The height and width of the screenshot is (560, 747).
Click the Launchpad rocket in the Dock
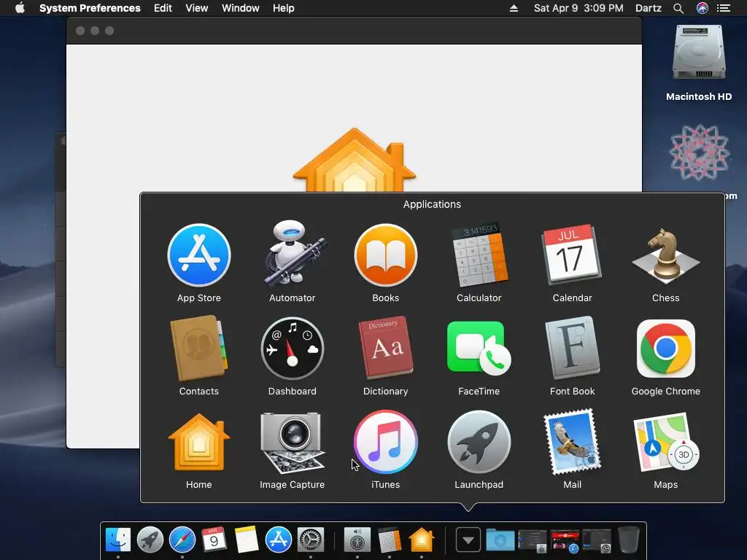pos(150,540)
